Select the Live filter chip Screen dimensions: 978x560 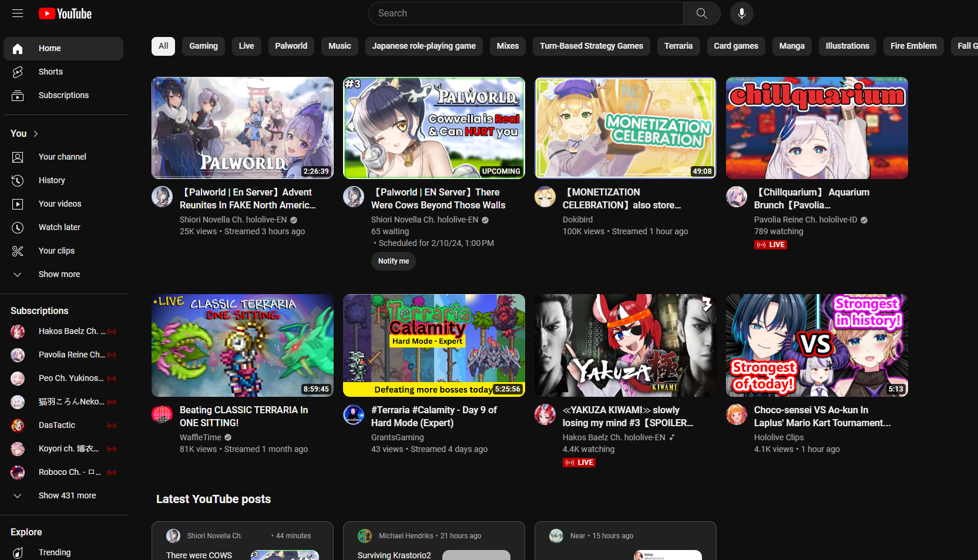pyautogui.click(x=246, y=46)
